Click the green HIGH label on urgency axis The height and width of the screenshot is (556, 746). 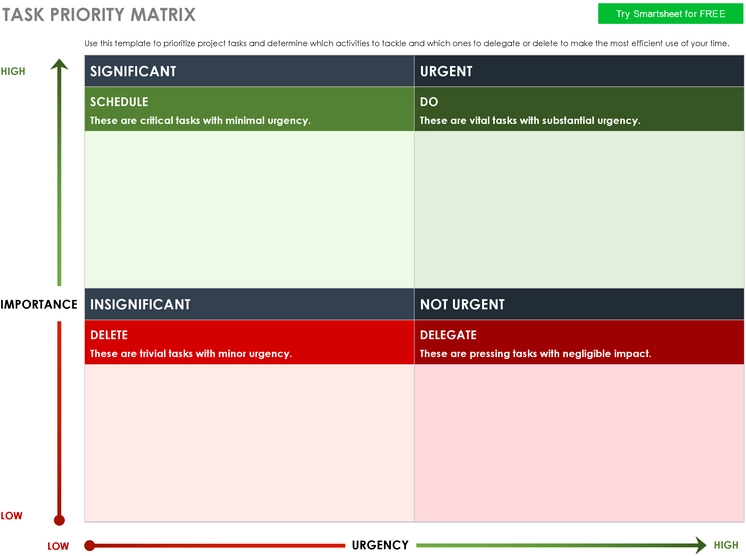726,545
